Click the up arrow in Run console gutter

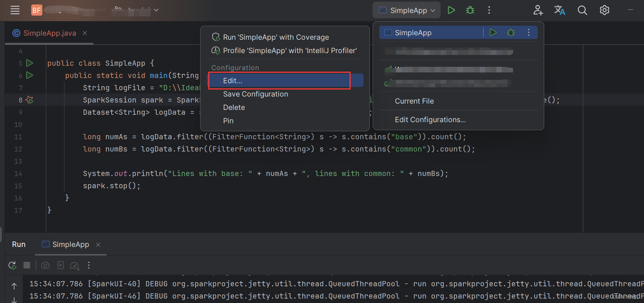[x=14, y=286]
